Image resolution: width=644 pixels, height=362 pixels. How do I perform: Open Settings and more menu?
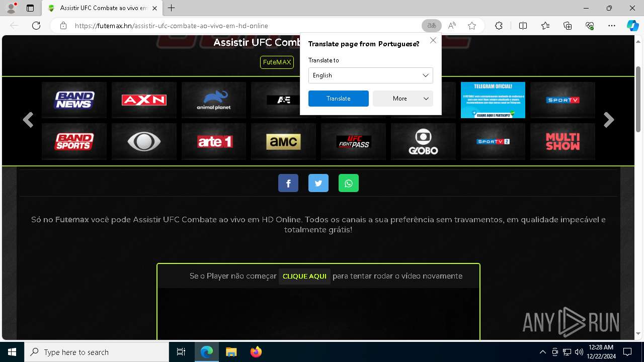[x=612, y=26]
